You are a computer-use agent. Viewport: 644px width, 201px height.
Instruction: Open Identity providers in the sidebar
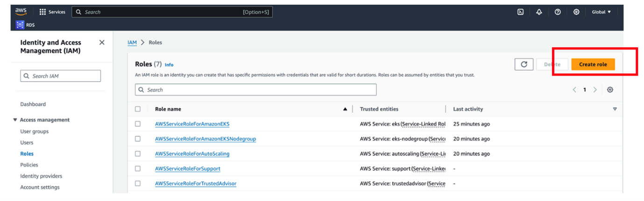[x=41, y=176]
